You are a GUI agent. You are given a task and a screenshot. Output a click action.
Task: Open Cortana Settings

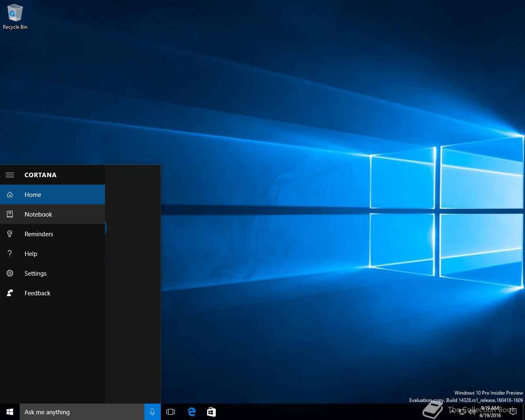point(52,273)
